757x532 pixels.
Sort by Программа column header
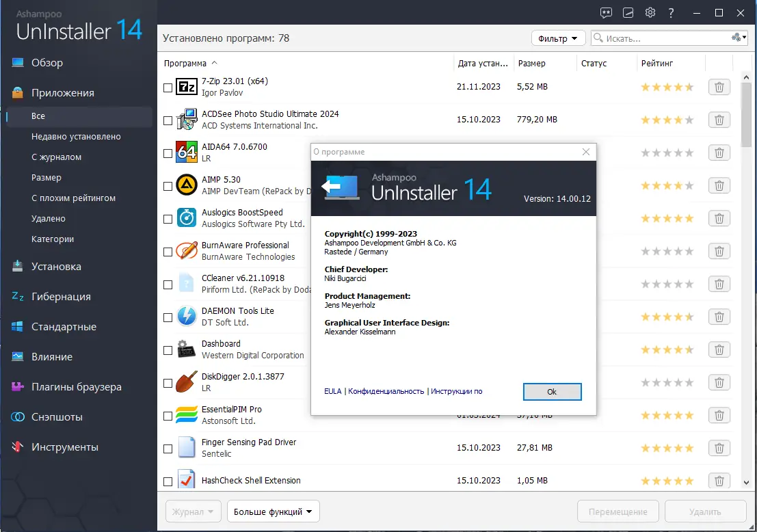click(190, 63)
